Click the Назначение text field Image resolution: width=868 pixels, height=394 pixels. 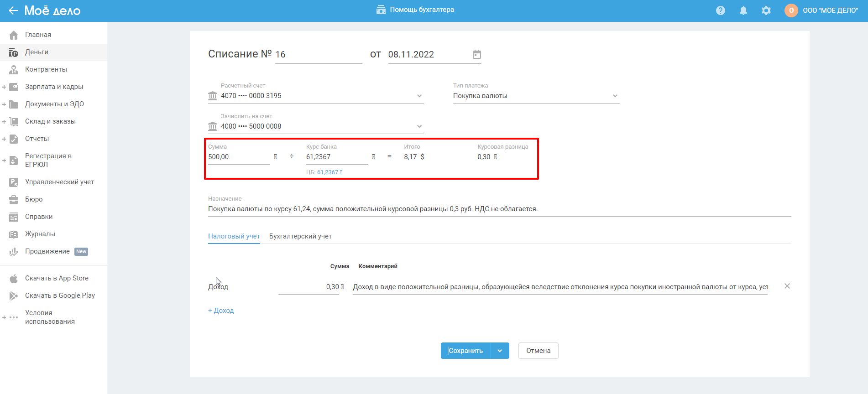click(x=500, y=209)
